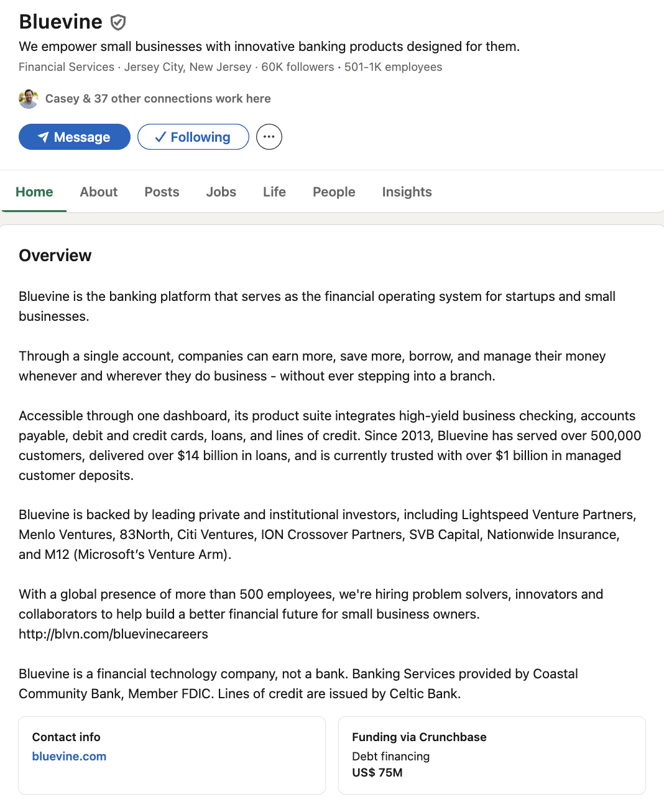Open the blvn.com/bluevinecareers URL
The image size is (664, 812).
113,634
